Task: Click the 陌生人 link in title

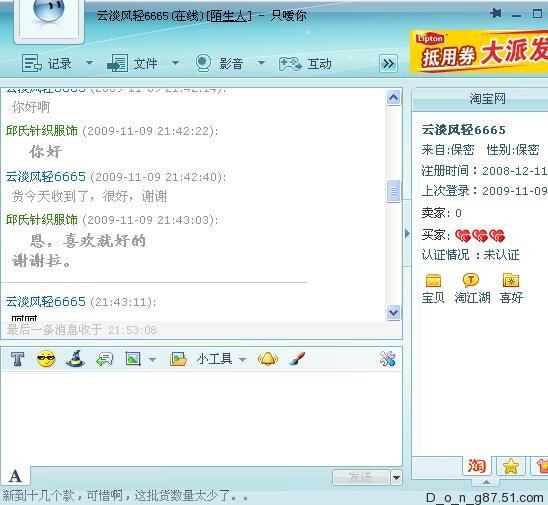Action: [229, 16]
